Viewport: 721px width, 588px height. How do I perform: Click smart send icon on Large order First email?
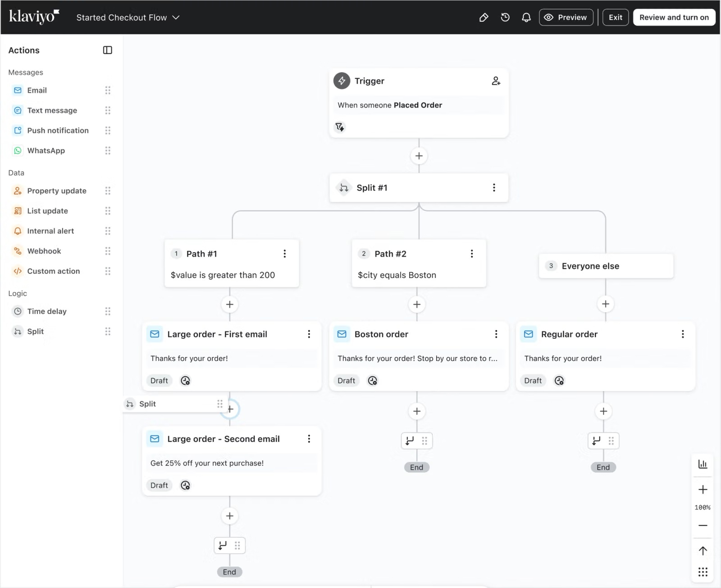[185, 381]
